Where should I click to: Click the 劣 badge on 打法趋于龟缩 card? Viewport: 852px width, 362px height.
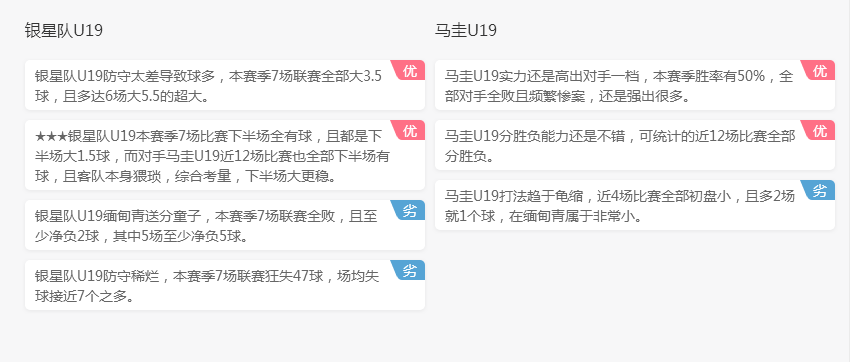[818, 190]
